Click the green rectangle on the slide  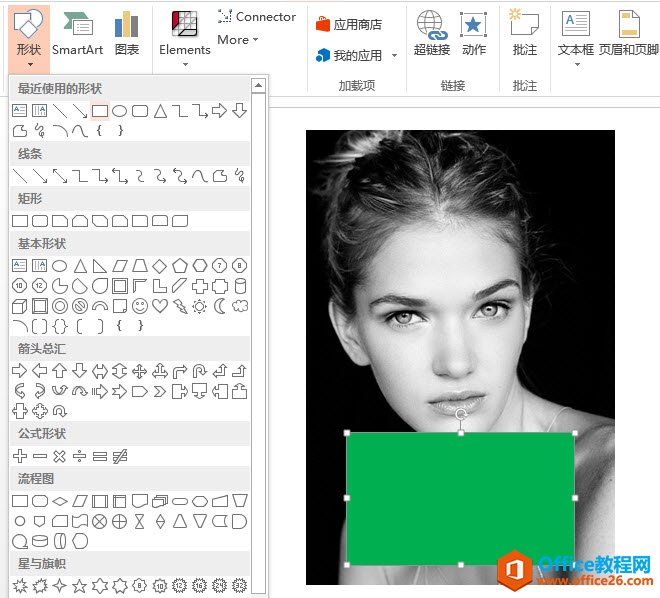click(460, 498)
